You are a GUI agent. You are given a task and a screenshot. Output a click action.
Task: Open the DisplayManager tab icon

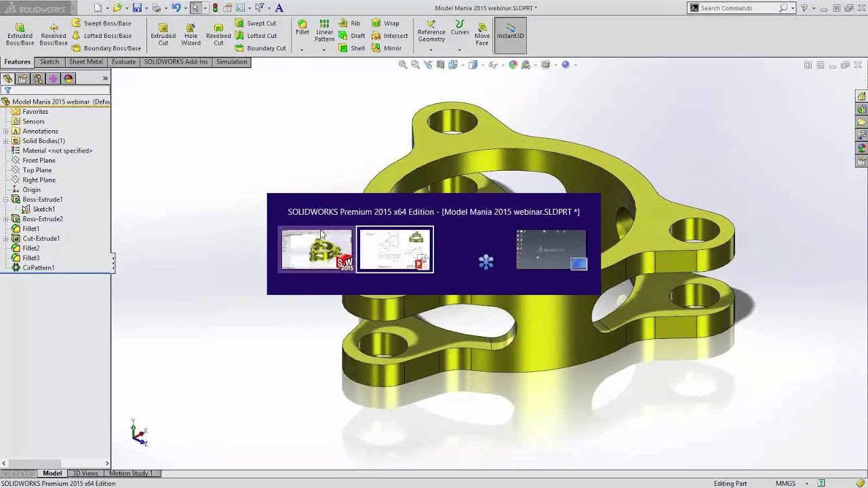pyautogui.click(x=68, y=79)
